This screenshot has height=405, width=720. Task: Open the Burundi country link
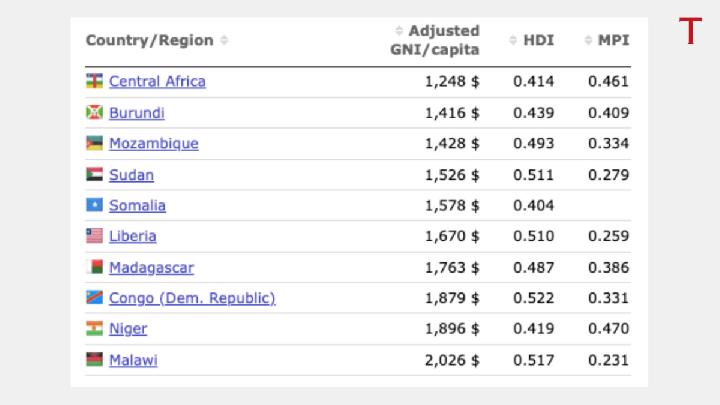(137, 112)
